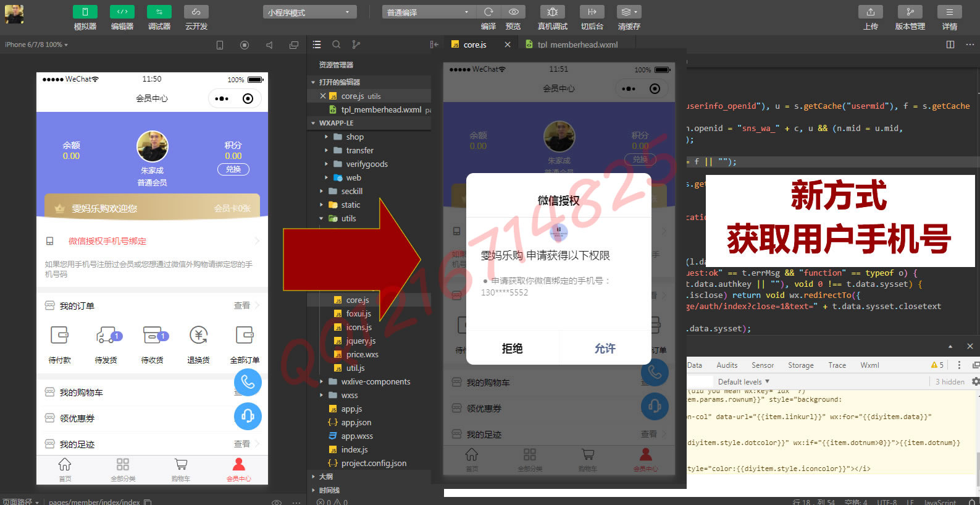This screenshot has height=505, width=980.
Task: Click 允许 in the authorization dialog
Action: pos(605,349)
